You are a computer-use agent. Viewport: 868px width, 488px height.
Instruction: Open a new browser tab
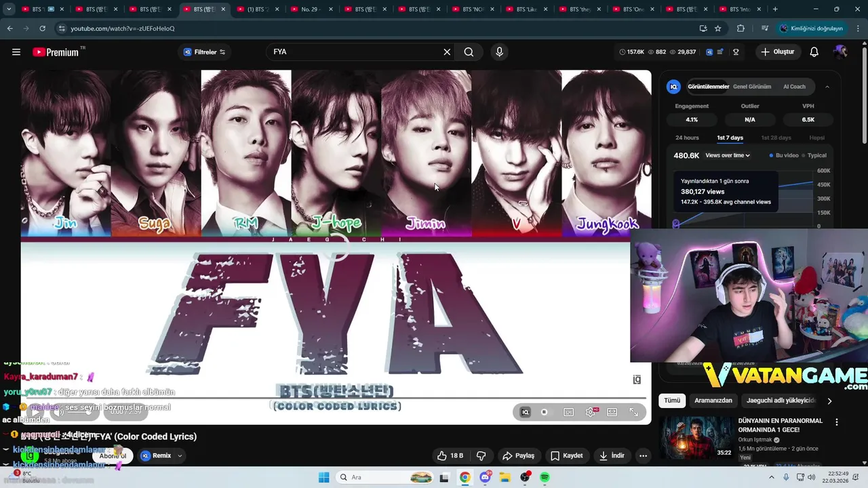pos(775,9)
